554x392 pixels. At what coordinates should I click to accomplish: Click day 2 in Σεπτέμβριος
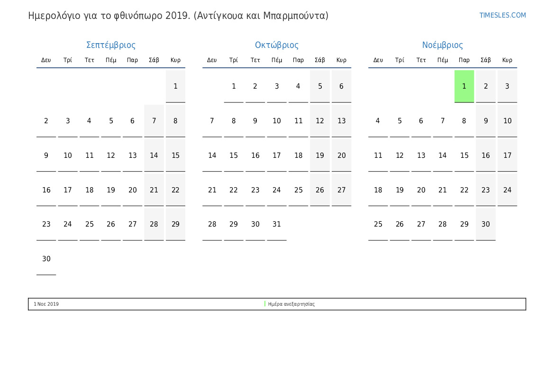pyautogui.click(x=46, y=121)
